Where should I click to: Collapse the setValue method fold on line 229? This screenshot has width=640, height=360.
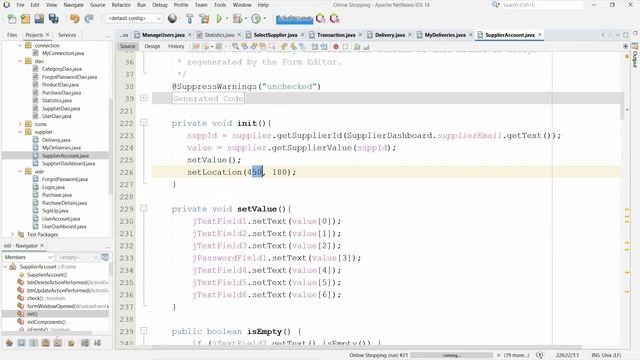click(x=144, y=208)
